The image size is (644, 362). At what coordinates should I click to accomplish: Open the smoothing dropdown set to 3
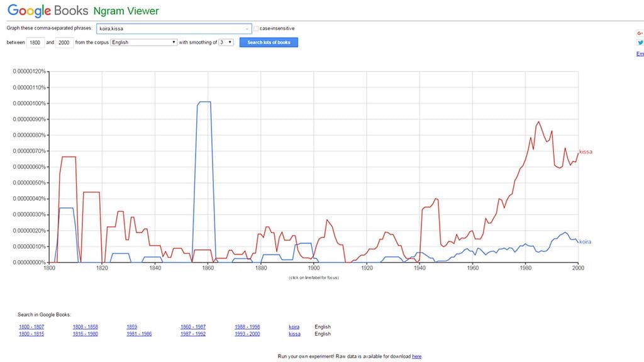click(x=226, y=42)
